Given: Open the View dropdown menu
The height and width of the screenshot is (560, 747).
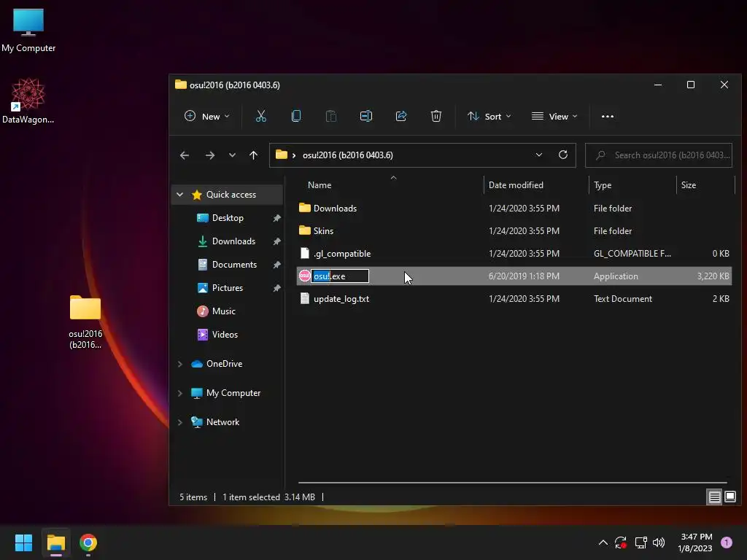Looking at the screenshot, I should [x=554, y=116].
